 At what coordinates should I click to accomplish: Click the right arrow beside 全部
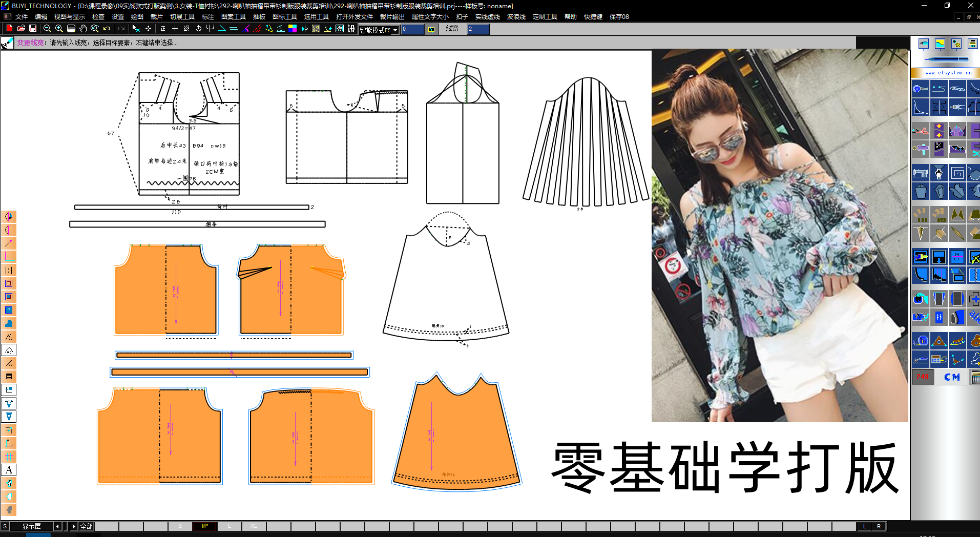pyautogui.click(x=74, y=526)
